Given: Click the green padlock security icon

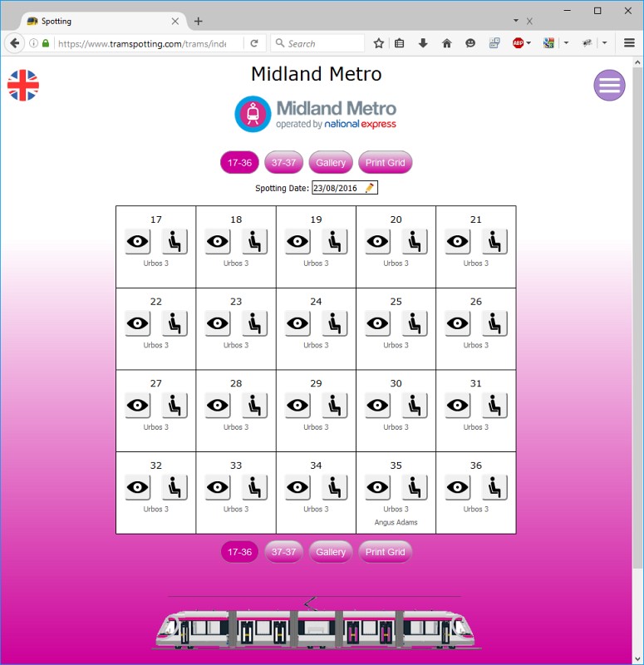Looking at the screenshot, I should 46,43.
